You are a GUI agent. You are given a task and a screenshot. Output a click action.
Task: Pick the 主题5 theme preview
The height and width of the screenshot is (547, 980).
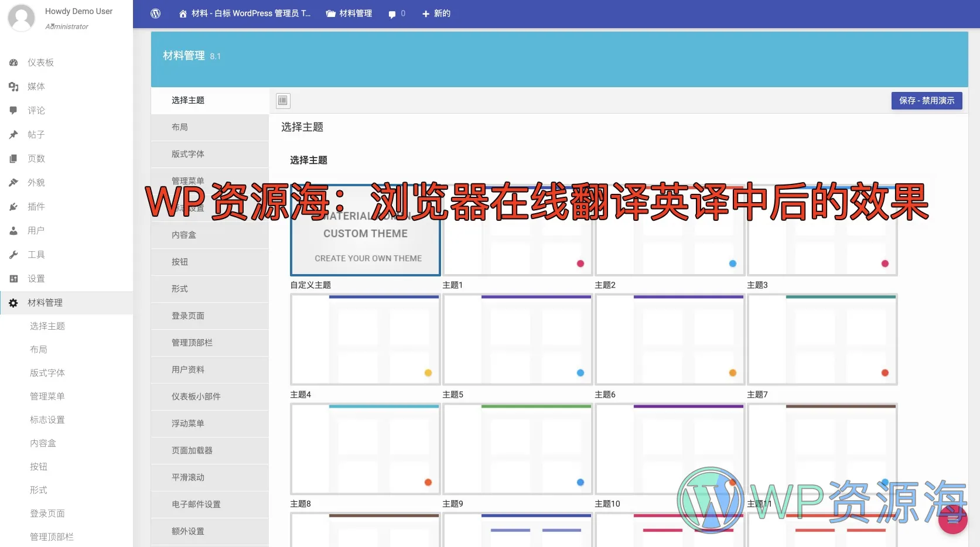[517, 340]
